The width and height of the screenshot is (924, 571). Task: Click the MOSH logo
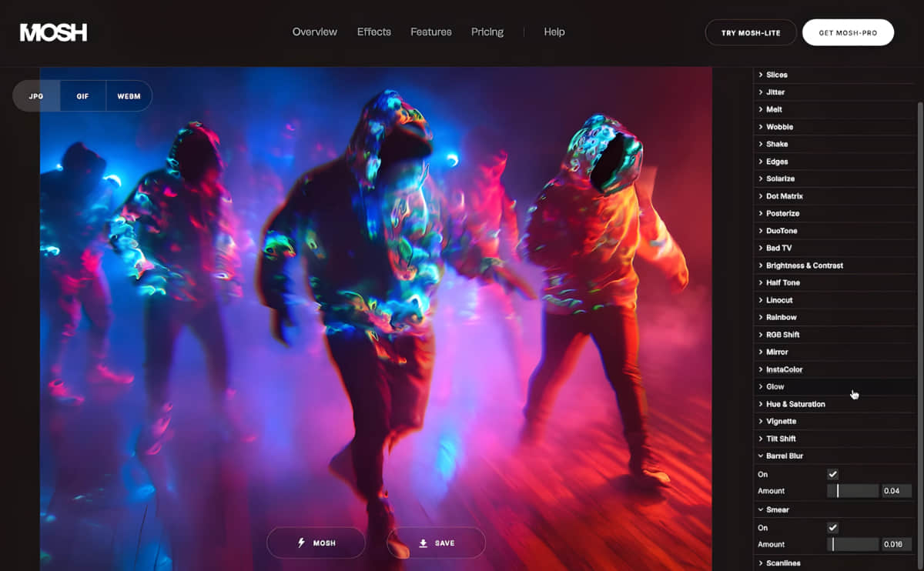click(x=53, y=32)
